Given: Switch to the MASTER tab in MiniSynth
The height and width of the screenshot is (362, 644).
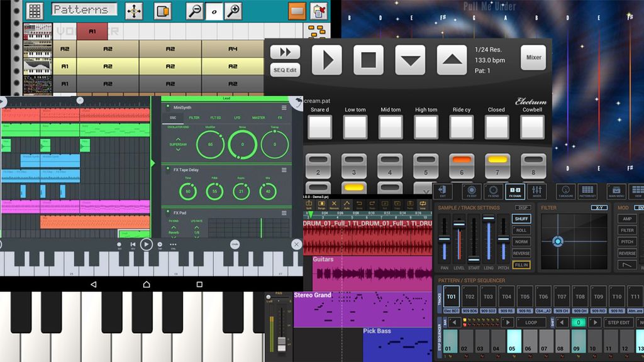Looking at the screenshot, I should (x=259, y=118).
